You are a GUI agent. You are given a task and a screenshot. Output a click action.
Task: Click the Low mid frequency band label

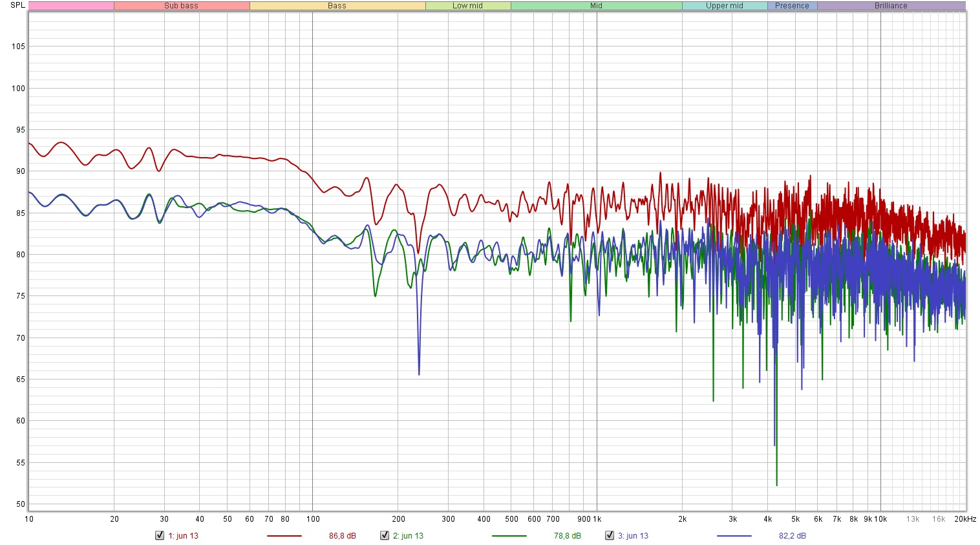coord(467,6)
